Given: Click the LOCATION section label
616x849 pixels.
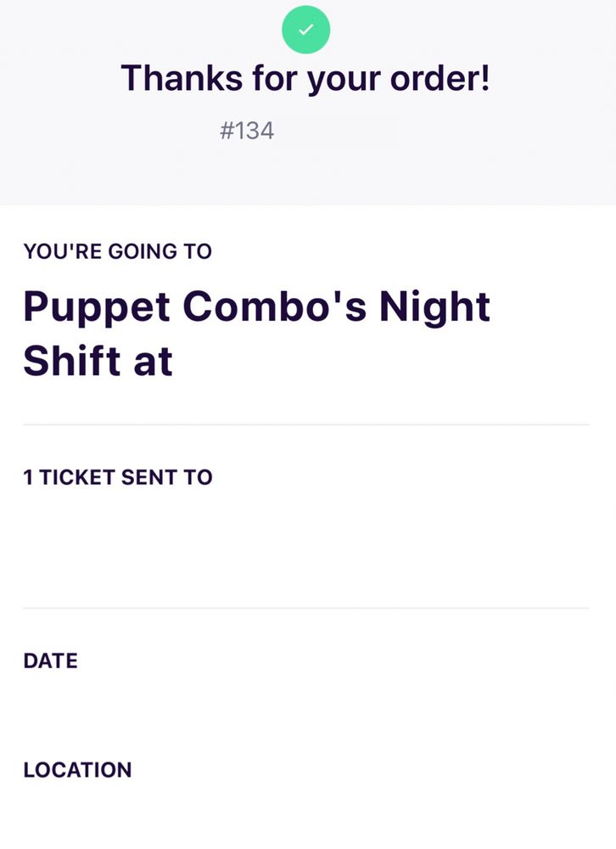Looking at the screenshot, I should (77, 770).
